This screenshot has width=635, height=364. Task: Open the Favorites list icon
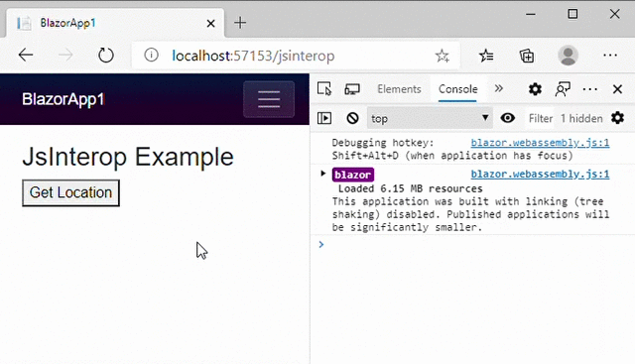pos(486,56)
